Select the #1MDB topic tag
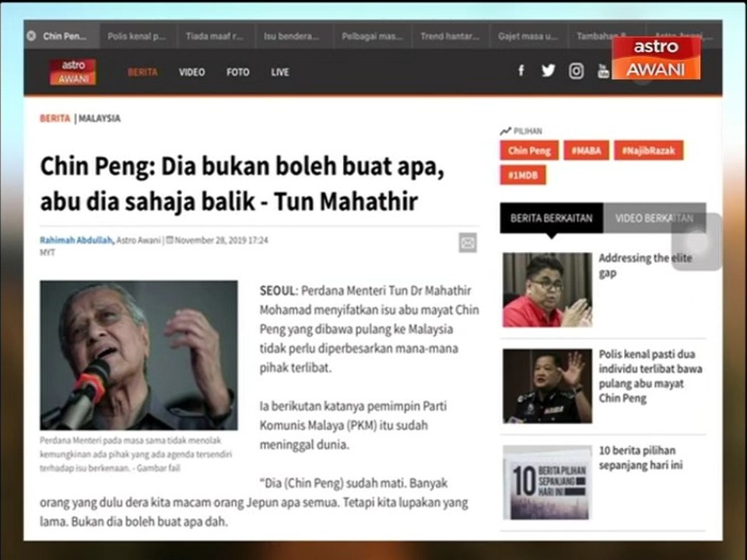The width and height of the screenshot is (747, 560). 523,175
